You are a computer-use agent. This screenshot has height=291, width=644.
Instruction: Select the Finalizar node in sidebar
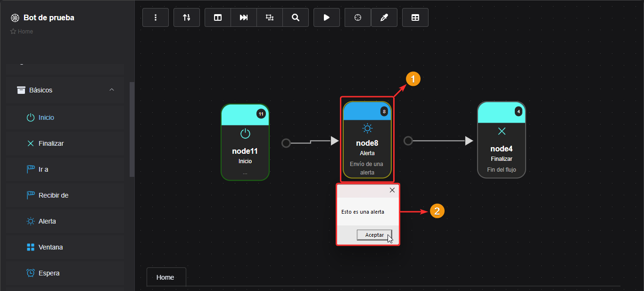pyautogui.click(x=65, y=143)
